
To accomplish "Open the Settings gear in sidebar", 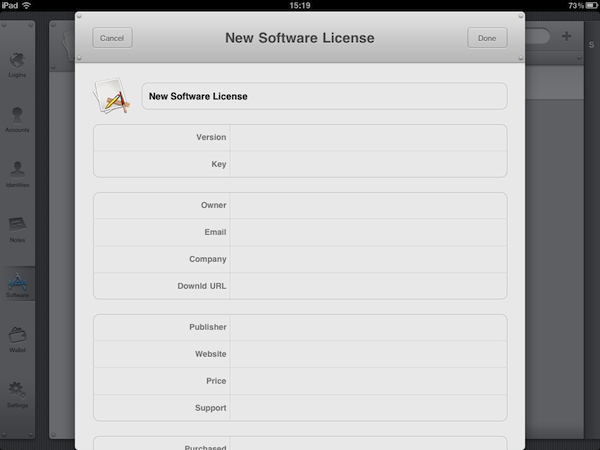I will (17, 395).
